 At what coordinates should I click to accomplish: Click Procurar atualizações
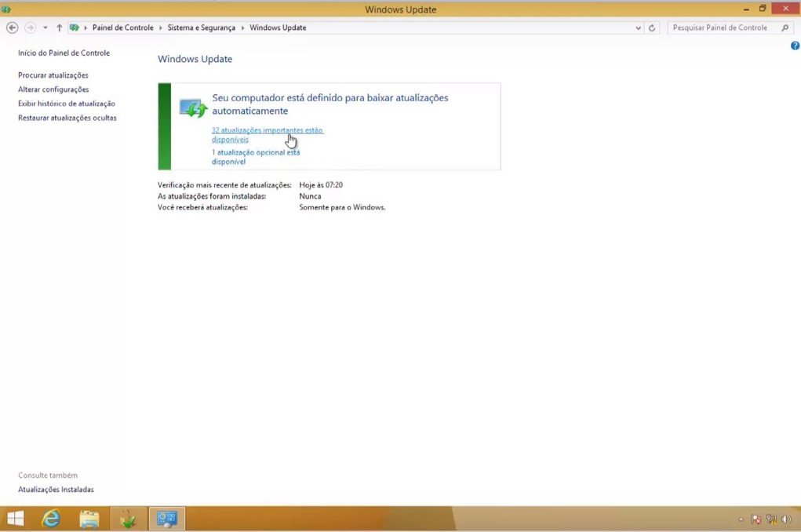pyautogui.click(x=53, y=75)
